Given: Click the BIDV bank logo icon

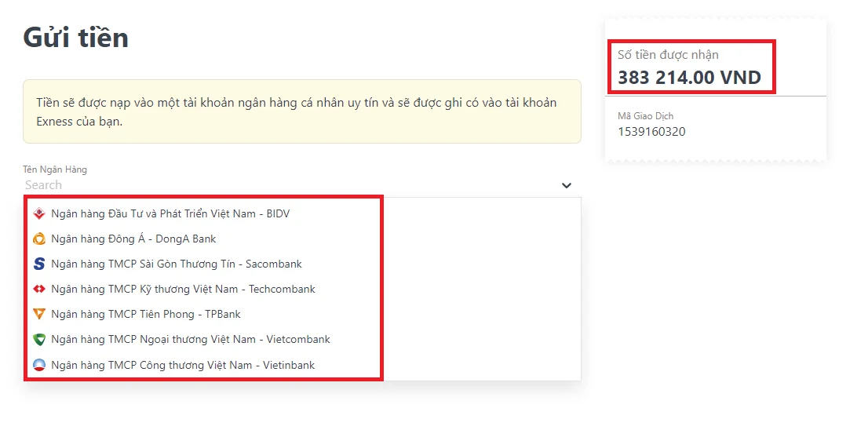Looking at the screenshot, I should 38,213.
